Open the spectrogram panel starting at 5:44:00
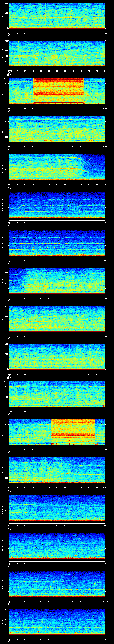 [57, 16]
